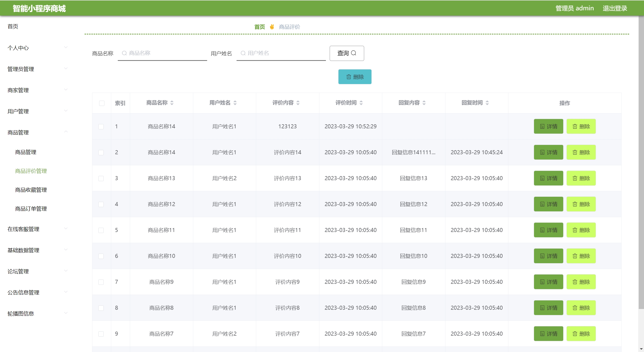Delete the row with 评价内容11
Image resolution: width=644 pixels, height=352 pixels.
581,230
